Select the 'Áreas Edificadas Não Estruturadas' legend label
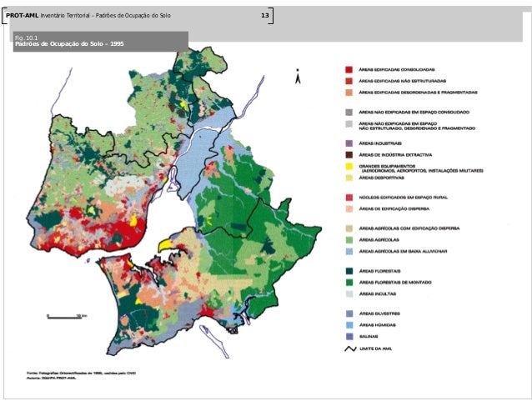Screen dimensions: 532x406 403,81
